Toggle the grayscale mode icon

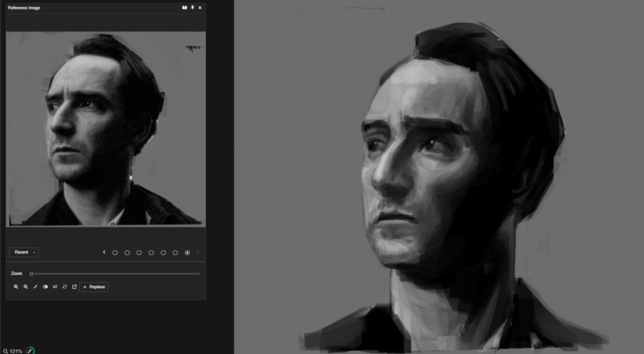pos(45,287)
